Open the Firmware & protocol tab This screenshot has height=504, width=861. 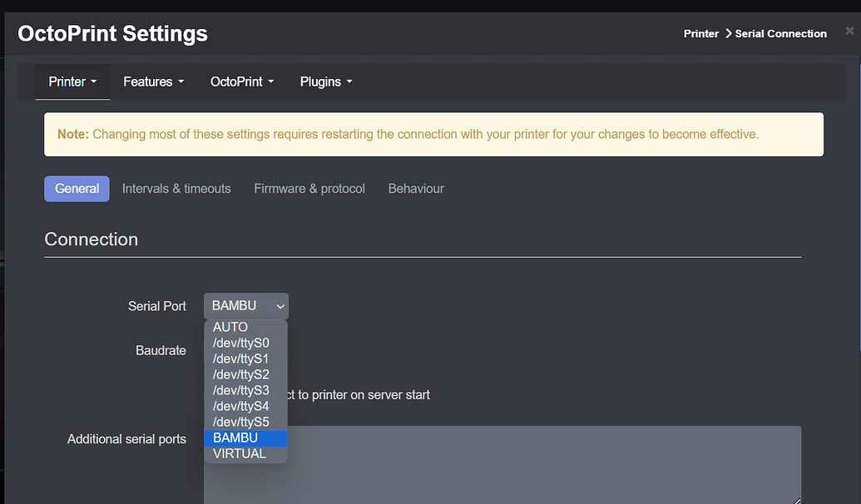(x=309, y=189)
